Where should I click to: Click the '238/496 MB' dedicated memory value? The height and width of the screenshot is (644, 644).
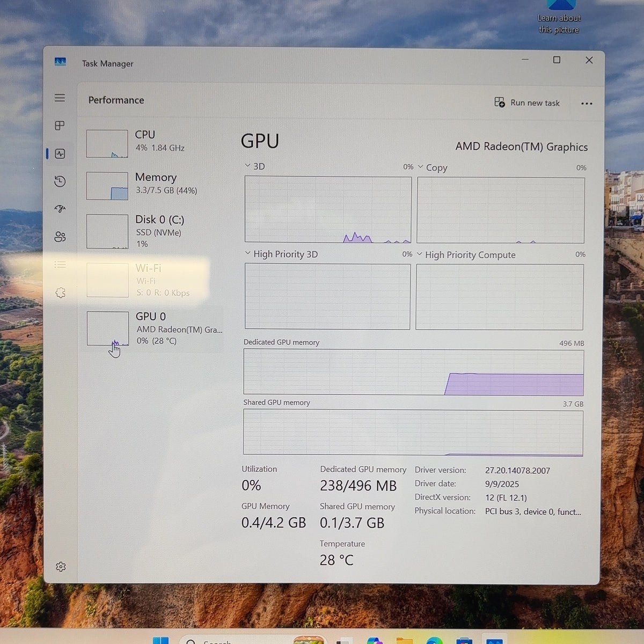tap(358, 486)
